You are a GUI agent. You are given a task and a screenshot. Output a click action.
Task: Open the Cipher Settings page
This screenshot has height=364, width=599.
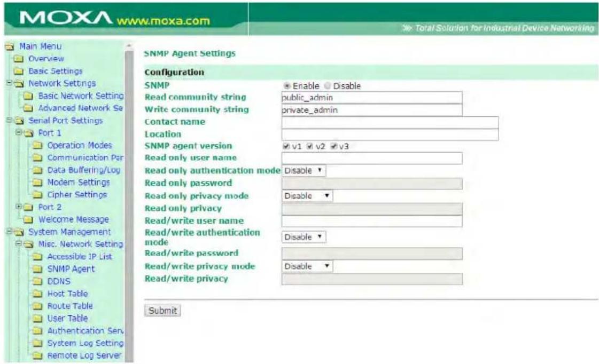pos(77,195)
